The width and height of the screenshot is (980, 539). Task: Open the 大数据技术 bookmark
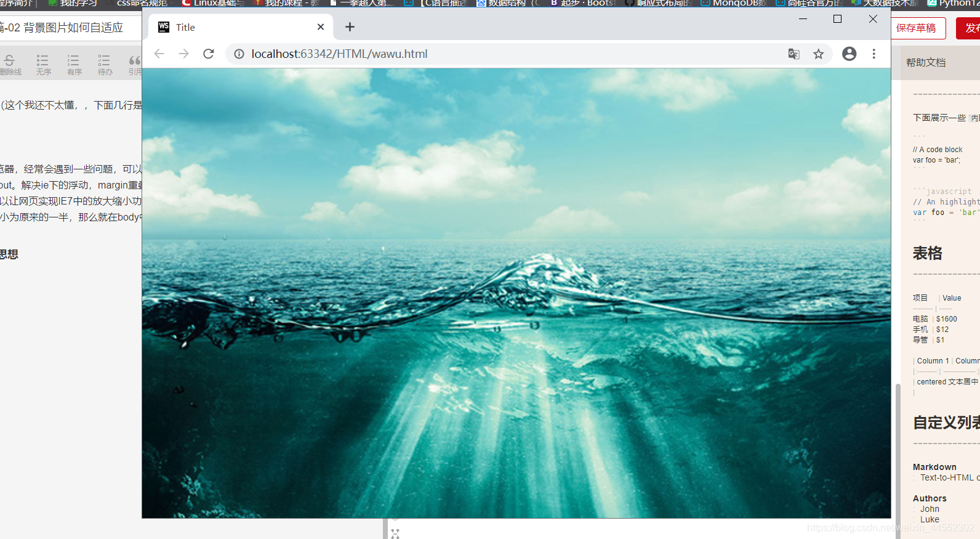click(x=885, y=3)
